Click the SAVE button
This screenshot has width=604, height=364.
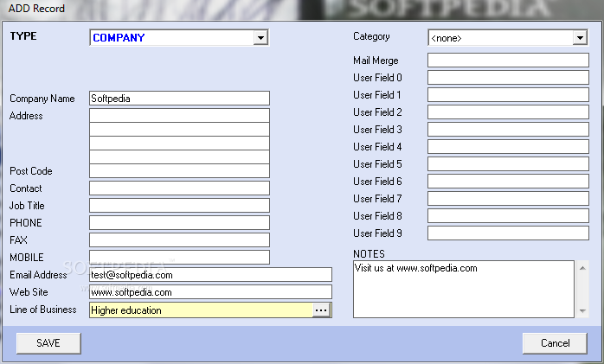pyautogui.click(x=48, y=343)
